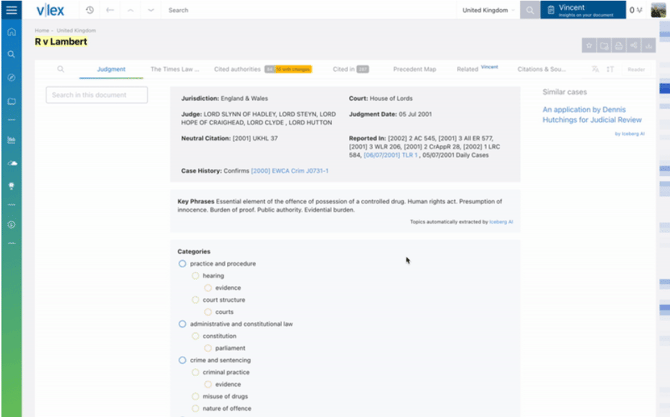Click the sidebar Search magnifier icon
670x417 pixels.
pyautogui.click(x=12, y=54)
